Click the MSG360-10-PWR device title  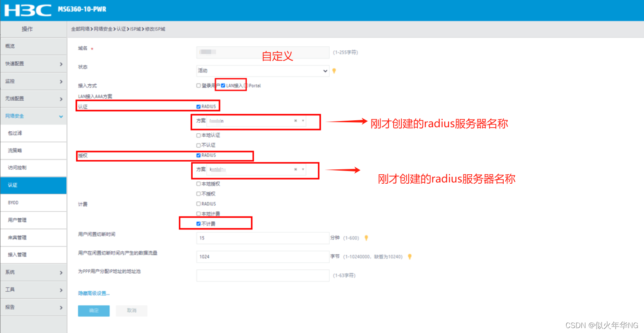[x=82, y=9]
